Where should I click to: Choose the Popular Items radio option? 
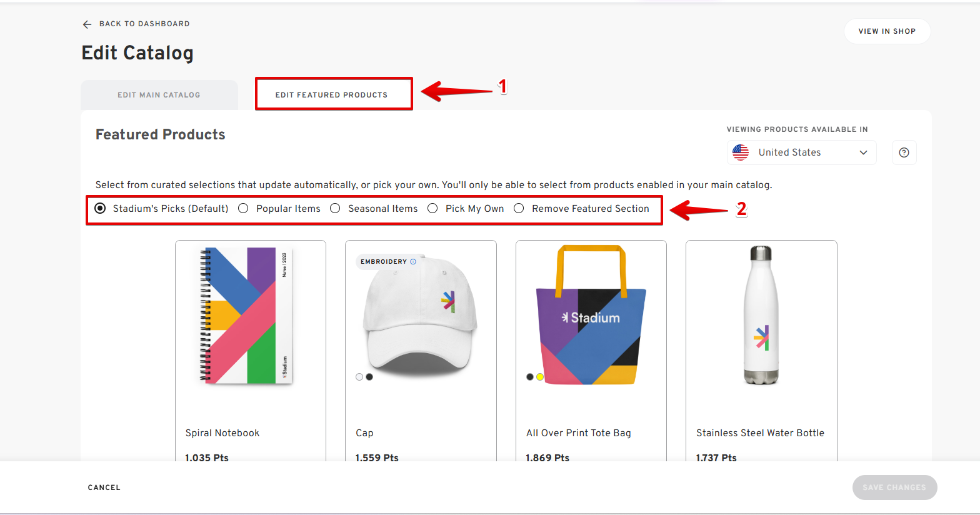pos(243,209)
